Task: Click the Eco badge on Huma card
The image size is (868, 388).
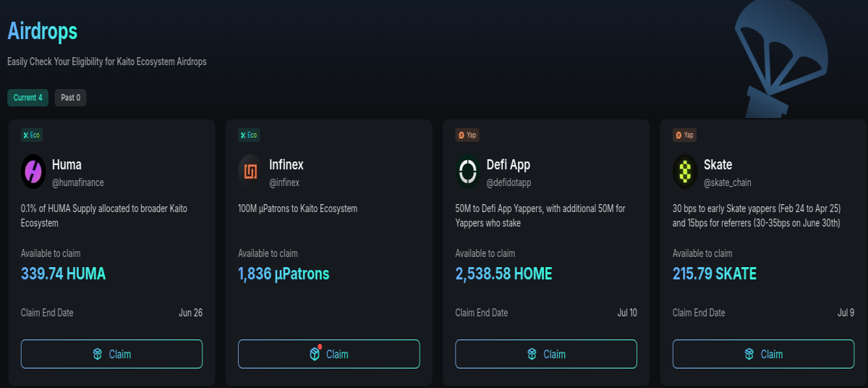Action: click(x=32, y=135)
